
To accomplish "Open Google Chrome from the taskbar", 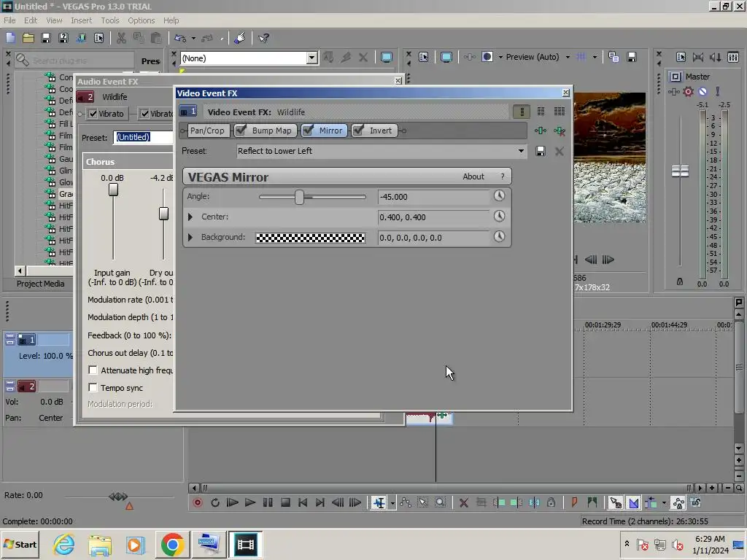I will pyautogui.click(x=172, y=544).
